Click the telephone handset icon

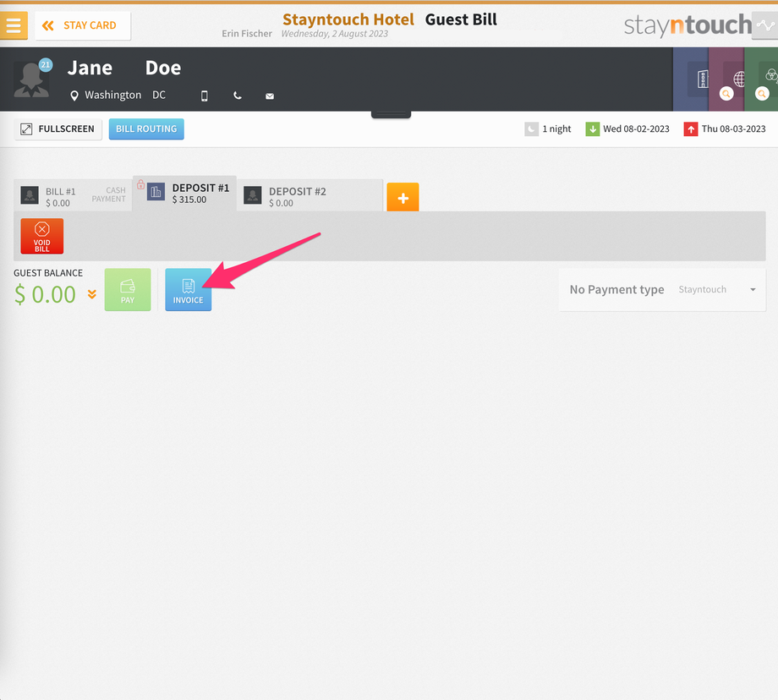click(238, 96)
